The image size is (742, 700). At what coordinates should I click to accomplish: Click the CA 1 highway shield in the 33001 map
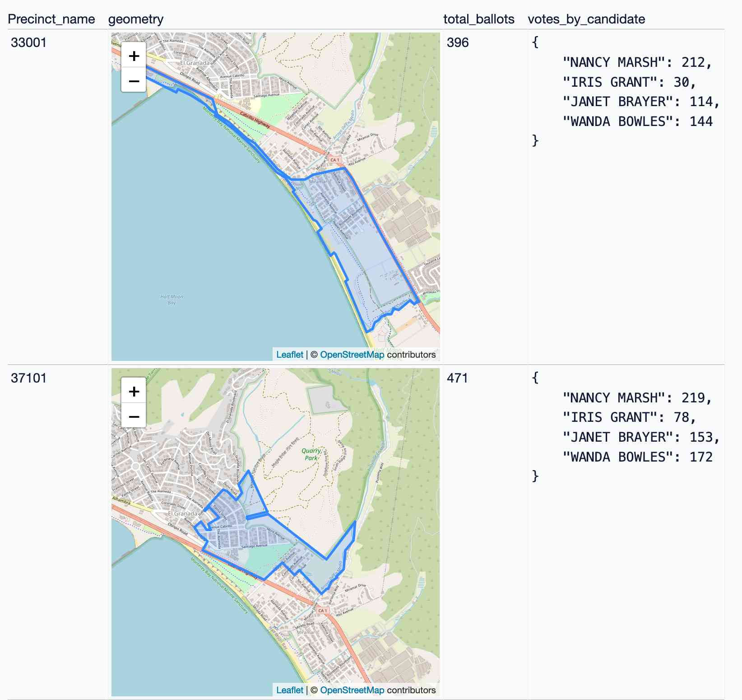(334, 160)
